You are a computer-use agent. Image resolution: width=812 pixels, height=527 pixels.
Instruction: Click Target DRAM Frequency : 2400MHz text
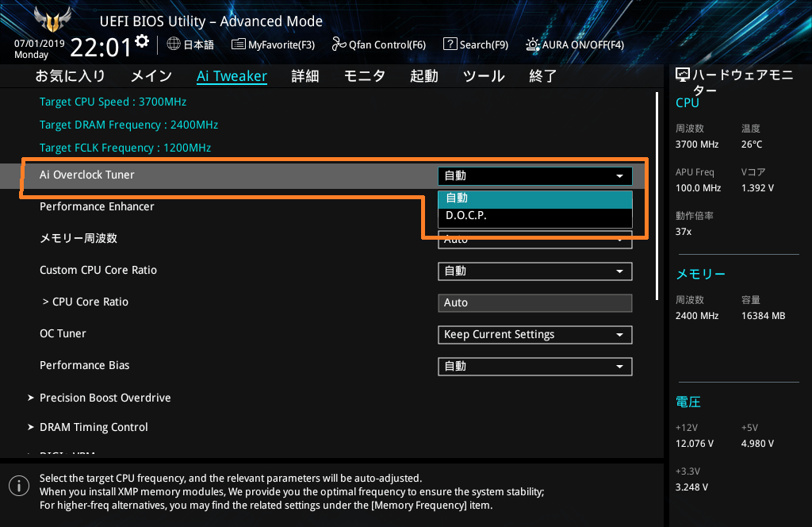(129, 125)
